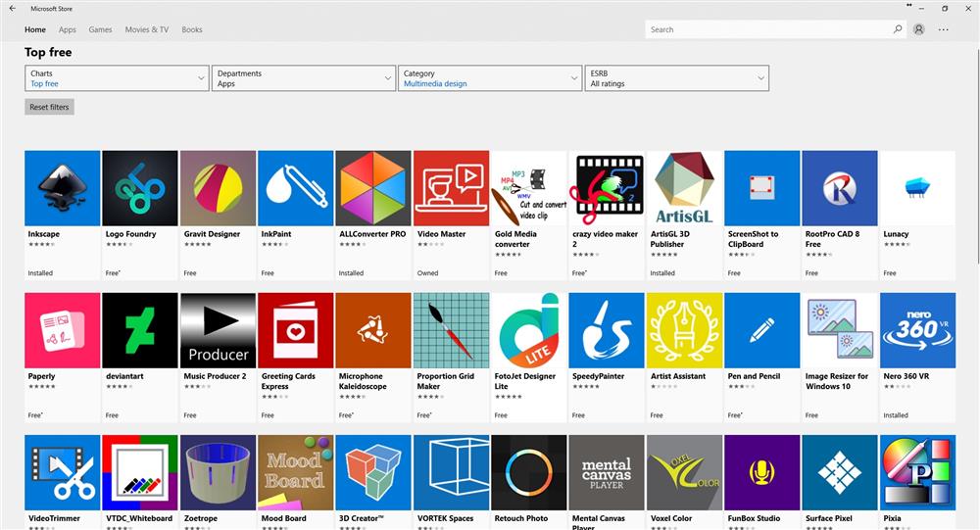The height and width of the screenshot is (530, 980).
Task: Click the ALLConverter PRO hexagon icon
Action: point(373,188)
